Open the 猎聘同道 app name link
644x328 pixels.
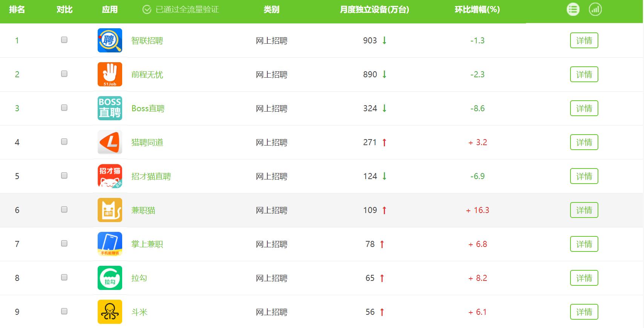click(x=147, y=143)
